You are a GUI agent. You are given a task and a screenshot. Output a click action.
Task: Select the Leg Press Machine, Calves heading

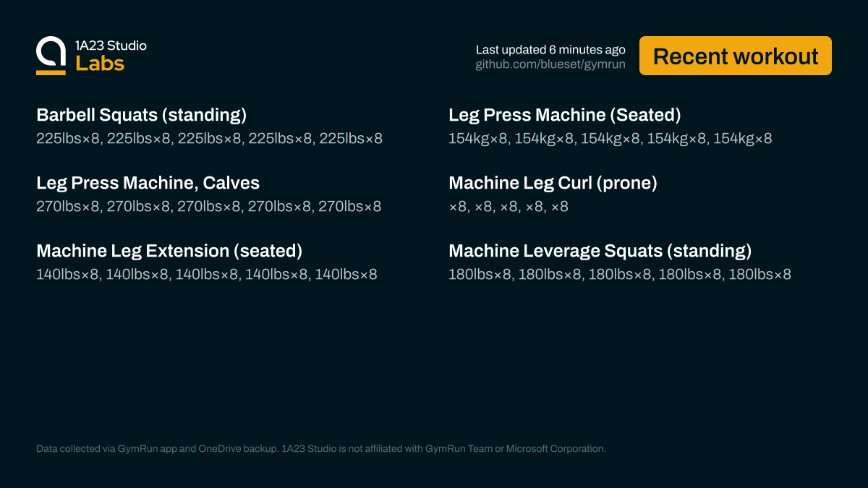click(x=148, y=183)
